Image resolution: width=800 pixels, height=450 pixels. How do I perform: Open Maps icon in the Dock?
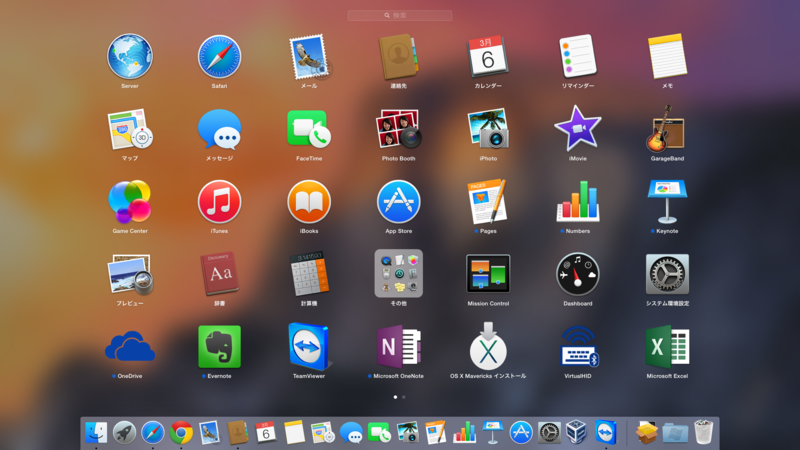tap(322, 433)
